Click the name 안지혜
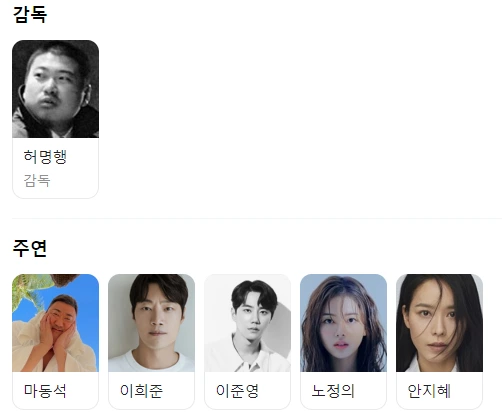 tap(429, 391)
